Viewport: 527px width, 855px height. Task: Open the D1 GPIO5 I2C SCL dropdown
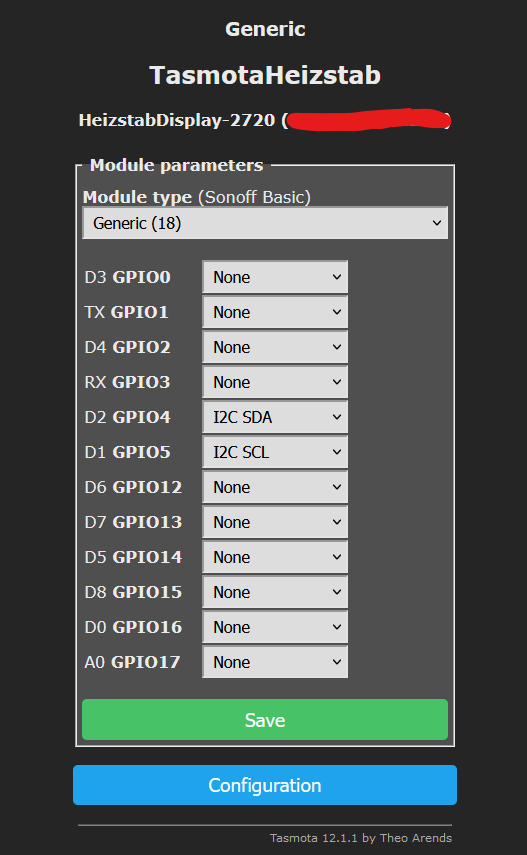(275, 452)
